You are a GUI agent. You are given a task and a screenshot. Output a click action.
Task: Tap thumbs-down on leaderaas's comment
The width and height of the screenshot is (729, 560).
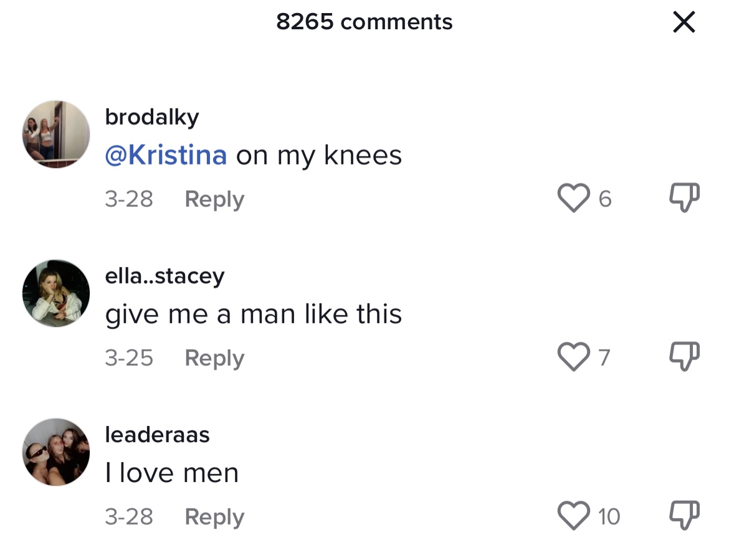pos(684,516)
